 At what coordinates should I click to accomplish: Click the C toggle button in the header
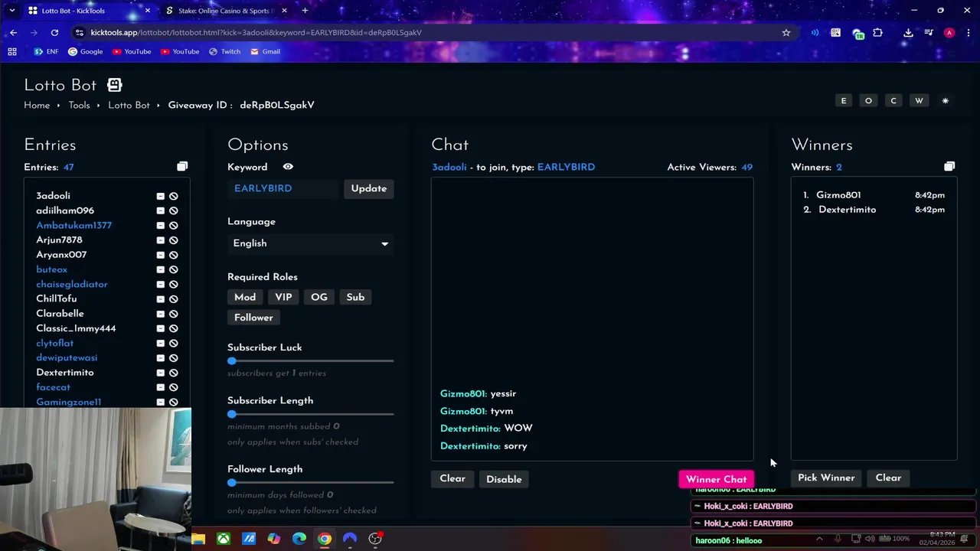(x=893, y=101)
